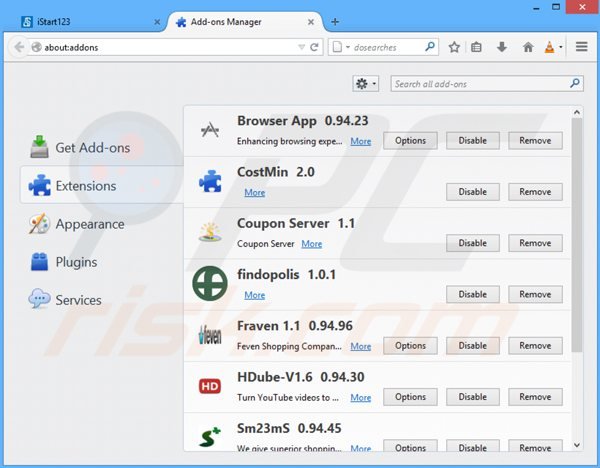Remove the Fraven 1.1 extension
The width and height of the screenshot is (600, 468).
click(x=535, y=346)
